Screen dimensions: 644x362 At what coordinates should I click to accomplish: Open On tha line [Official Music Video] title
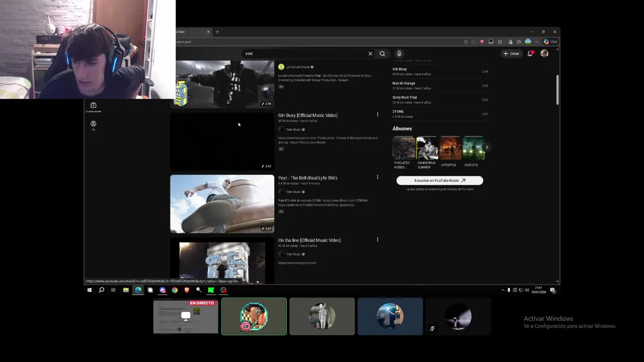coord(309,240)
